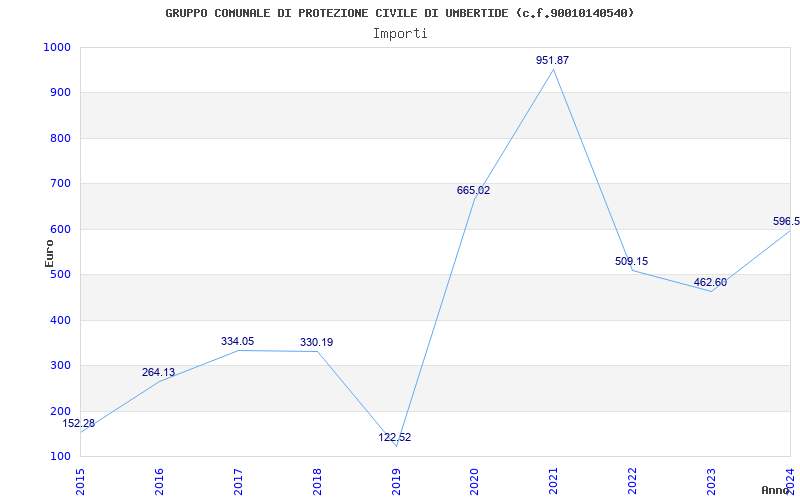800x500 pixels.
Task: Click the 334.05 data label
Action: 237,341
